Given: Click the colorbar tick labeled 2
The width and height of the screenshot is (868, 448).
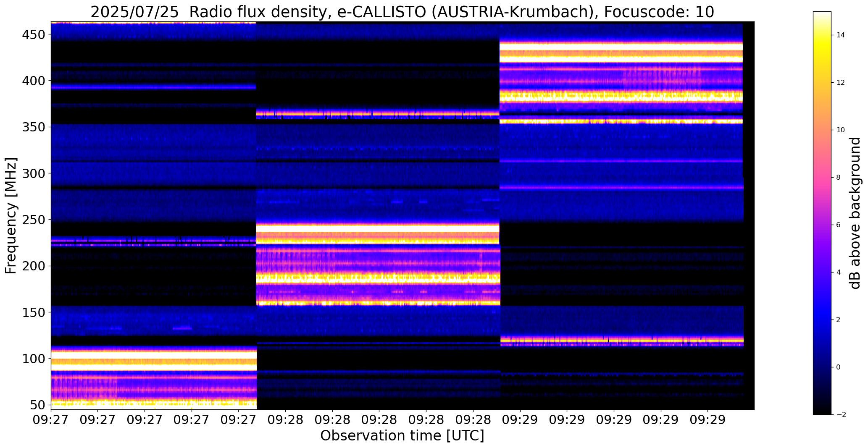Looking at the screenshot, I should point(839,320).
